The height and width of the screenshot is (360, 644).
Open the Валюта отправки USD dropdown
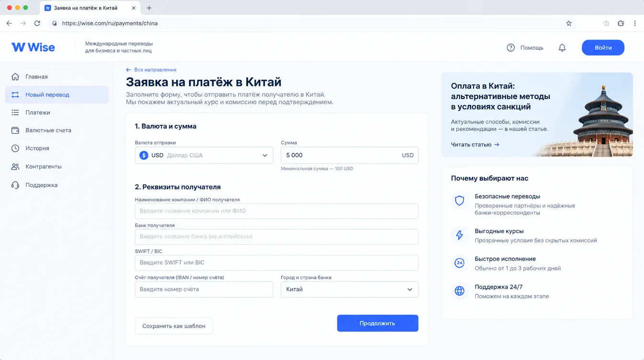(204, 155)
